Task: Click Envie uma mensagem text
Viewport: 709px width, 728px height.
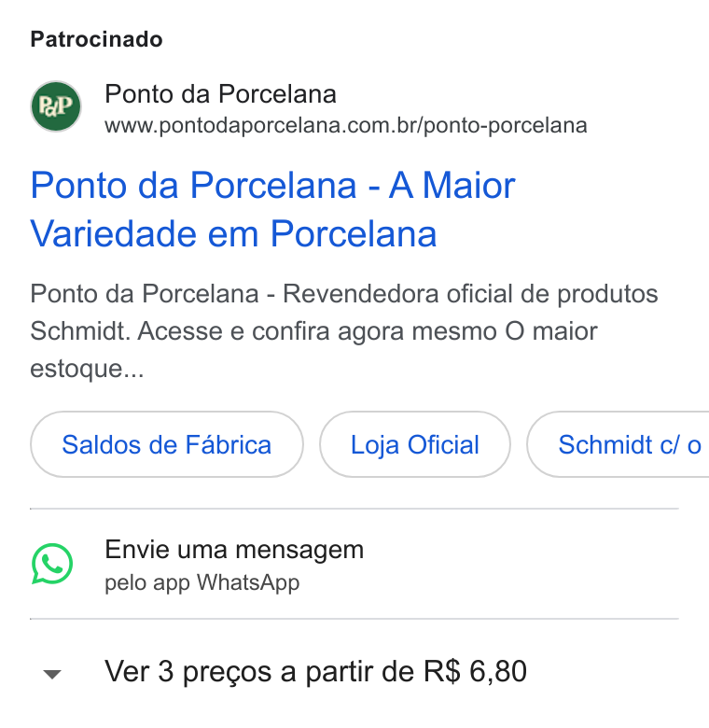Action: click(234, 550)
